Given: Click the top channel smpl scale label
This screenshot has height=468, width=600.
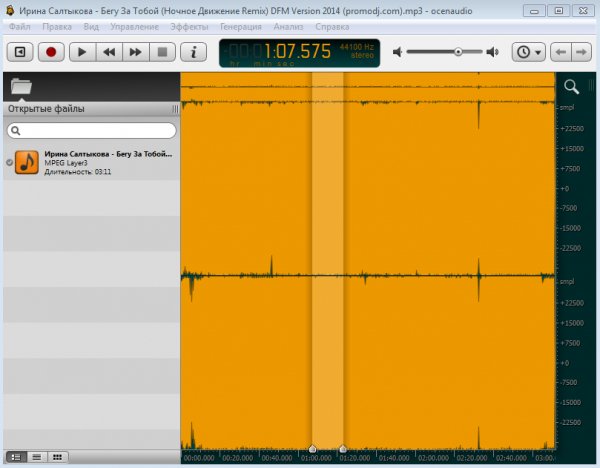Looking at the screenshot, I should click(567, 108).
